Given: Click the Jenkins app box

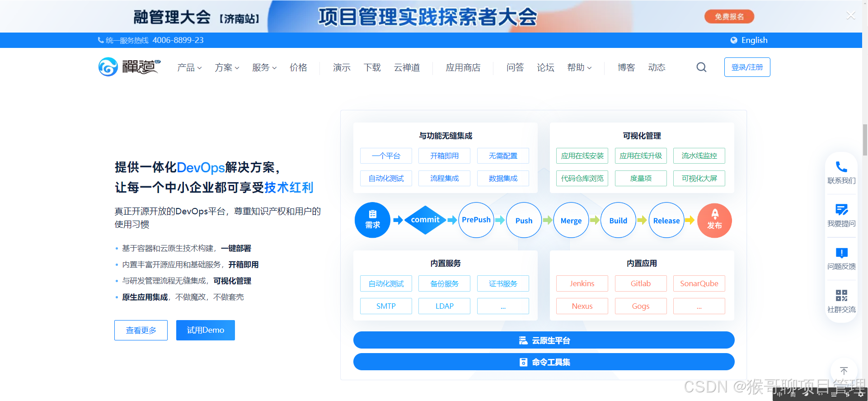Looking at the screenshot, I should tap(582, 283).
